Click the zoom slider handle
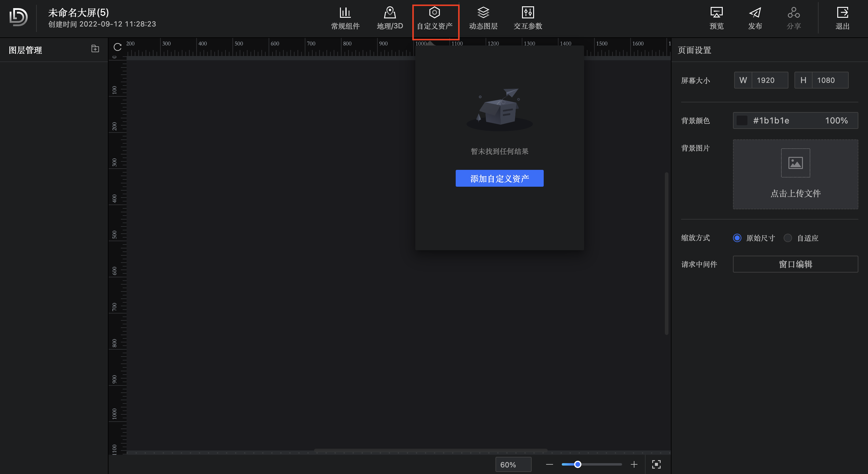 pos(577,464)
